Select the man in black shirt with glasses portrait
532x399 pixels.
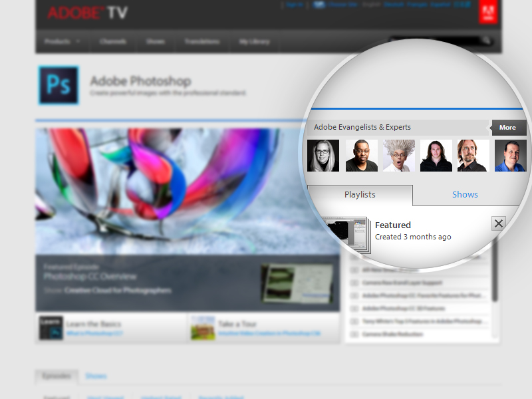coord(361,156)
